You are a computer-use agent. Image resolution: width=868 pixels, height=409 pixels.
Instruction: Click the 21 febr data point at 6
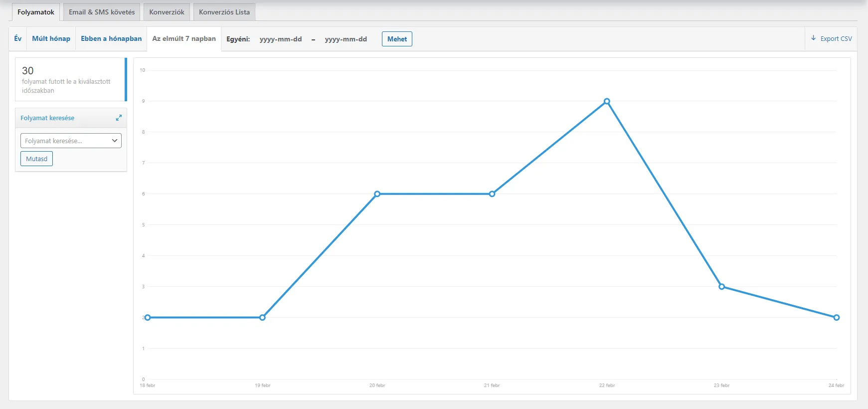tap(492, 194)
